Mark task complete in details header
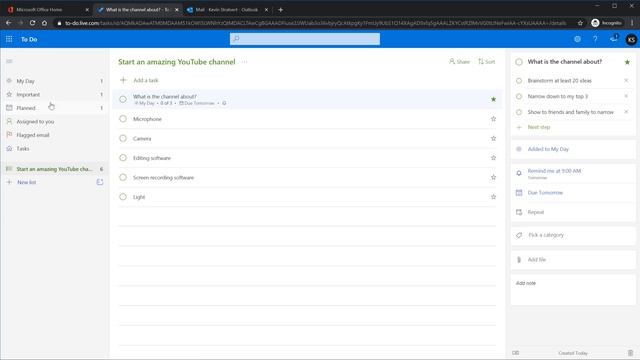Image resolution: width=640 pixels, height=360 pixels. pos(519,62)
